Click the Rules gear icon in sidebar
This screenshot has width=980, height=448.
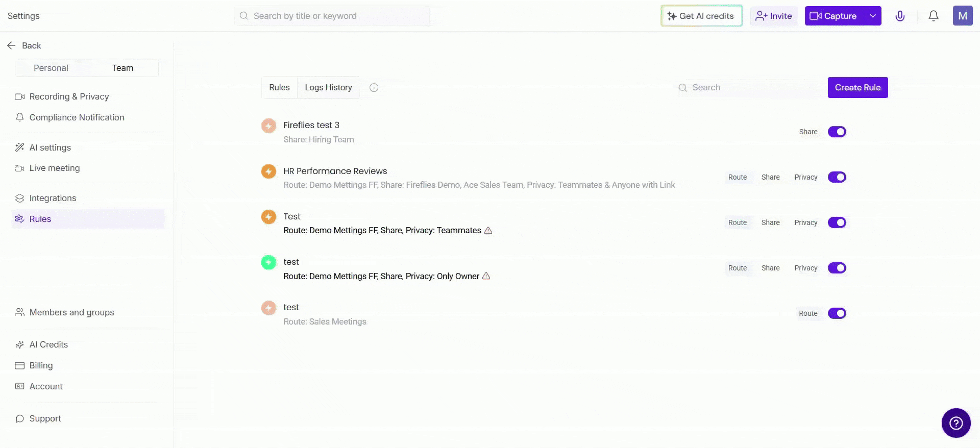pyautogui.click(x=20, y=219)
